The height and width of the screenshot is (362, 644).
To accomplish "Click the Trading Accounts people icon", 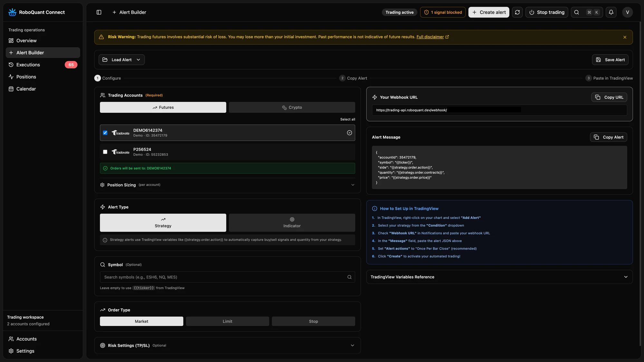I will tap(103, 95).
